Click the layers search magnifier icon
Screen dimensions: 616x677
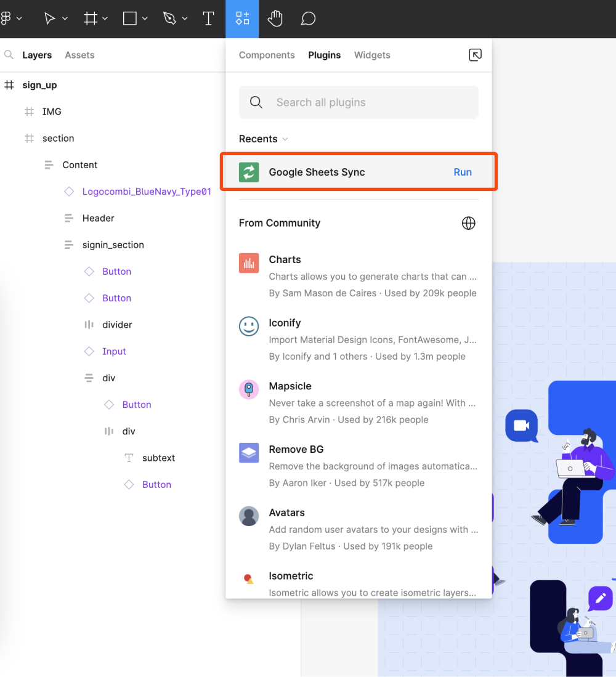[x=9, y=55]
